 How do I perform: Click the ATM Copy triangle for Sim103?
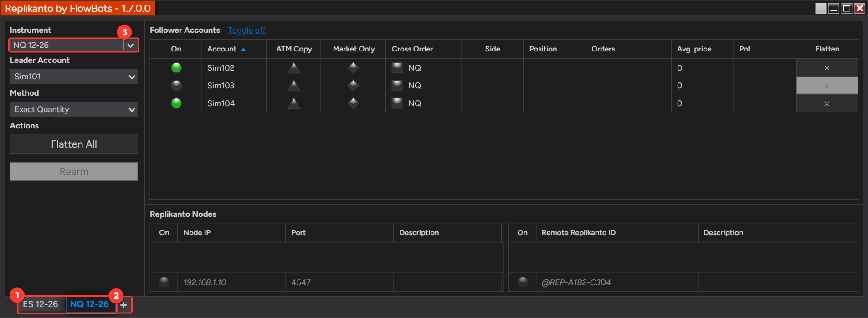coord(294,86)
